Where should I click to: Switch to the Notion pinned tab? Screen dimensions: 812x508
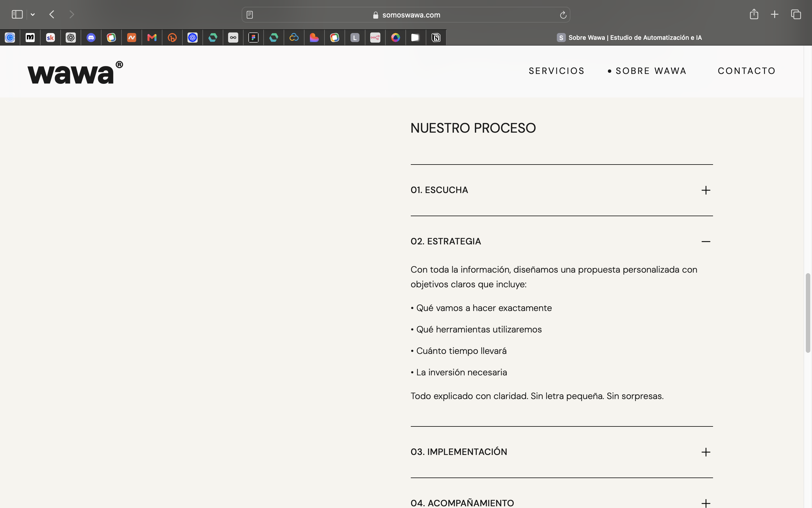click(x=436, y=38)
